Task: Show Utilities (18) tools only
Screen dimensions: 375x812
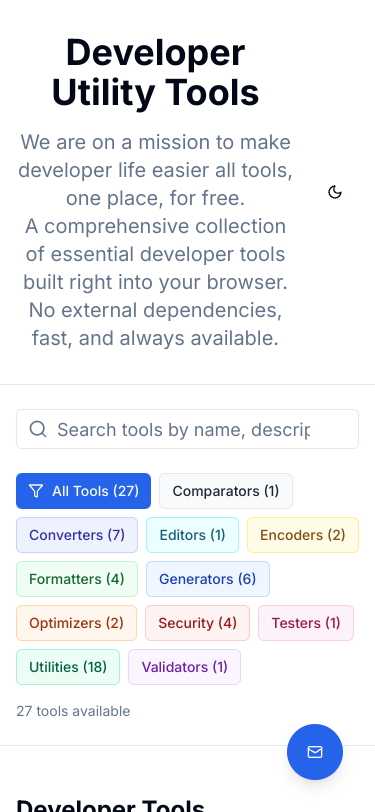Action: 68,667
